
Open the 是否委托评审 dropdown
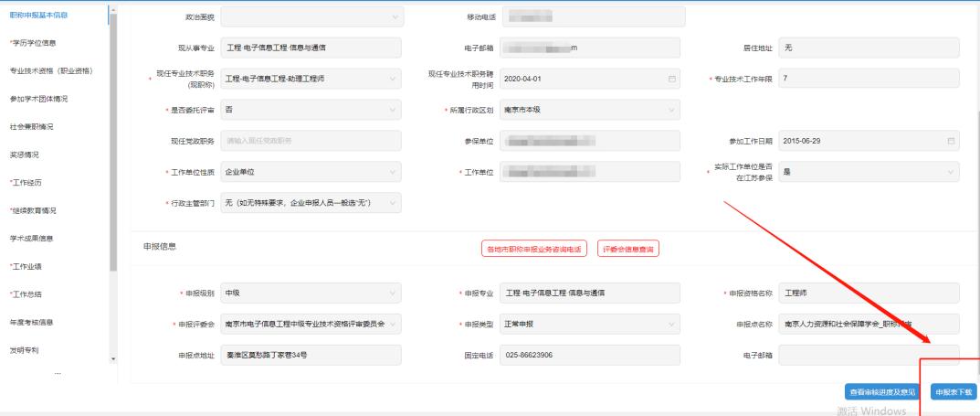pos(311,110)
